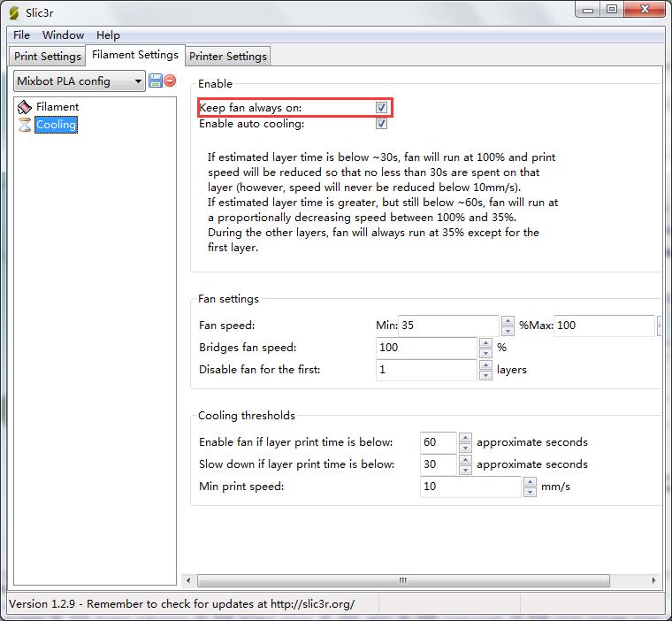Click the Version 1.2.9 status bar text
672x621 pixels.
click(182, 604)
